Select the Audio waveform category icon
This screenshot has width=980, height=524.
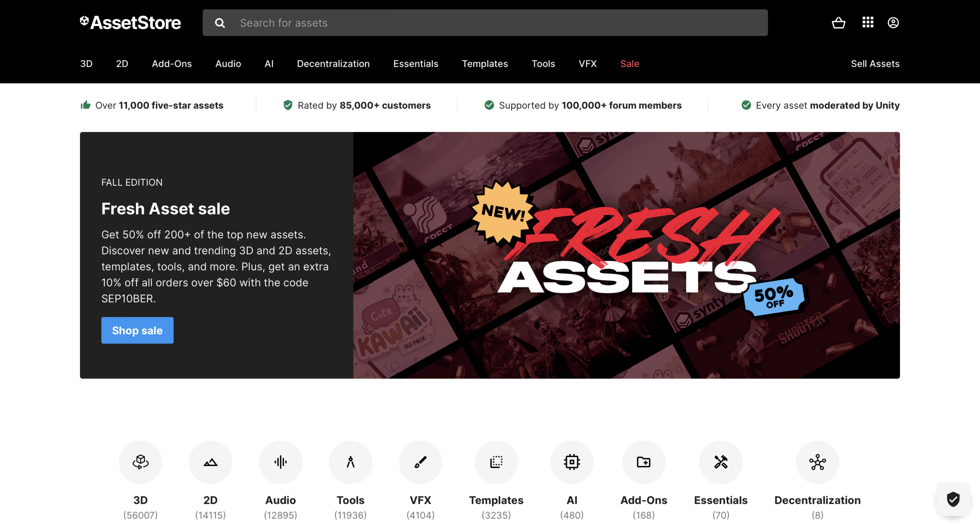[281, 462]
